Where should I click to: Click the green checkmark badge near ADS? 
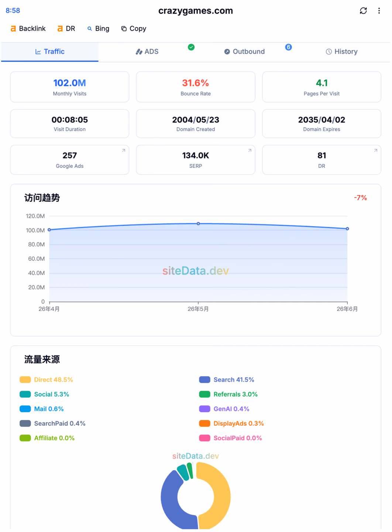coord(191,47)
